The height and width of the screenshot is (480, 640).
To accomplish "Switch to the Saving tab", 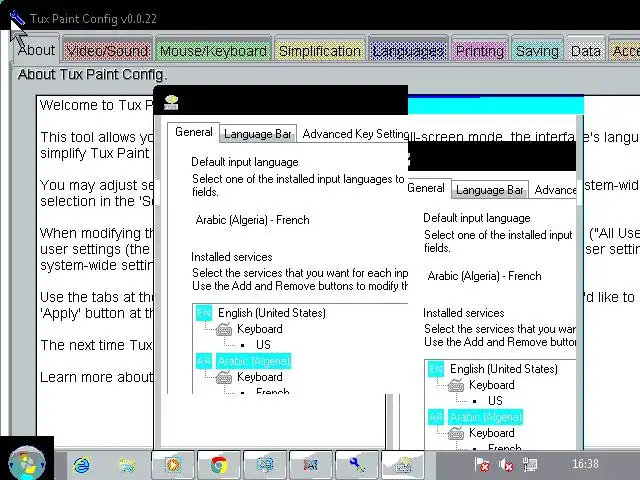I will [537, 51].
